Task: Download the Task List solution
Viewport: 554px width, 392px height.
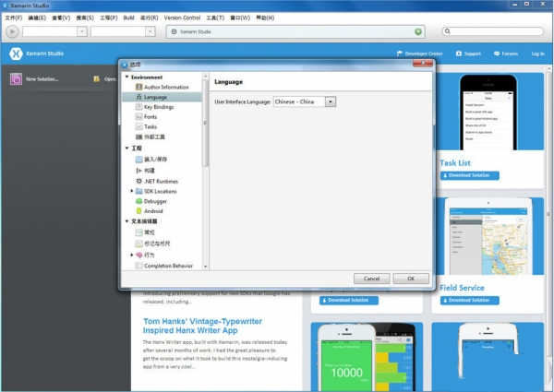Action: point(470,175)
